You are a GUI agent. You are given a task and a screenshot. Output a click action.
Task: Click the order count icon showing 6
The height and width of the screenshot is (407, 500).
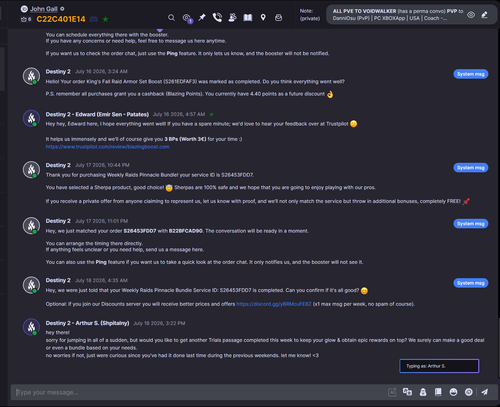point(26,19)
